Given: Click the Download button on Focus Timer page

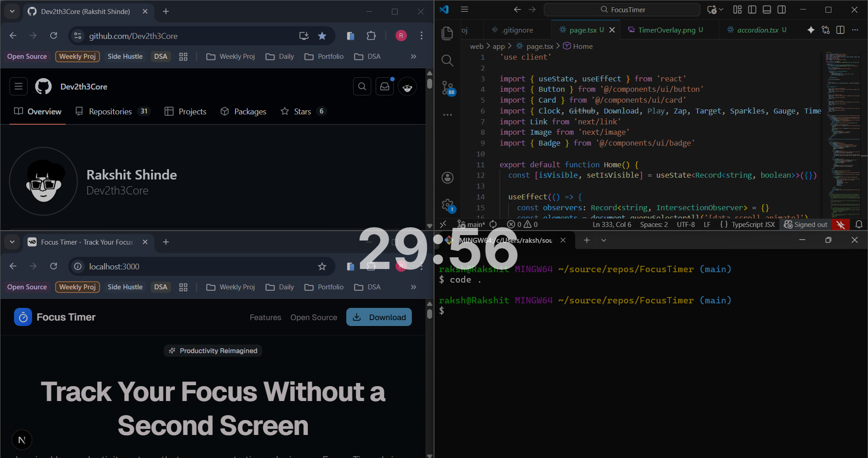Looking at the screenshot, I should (379, 317).
